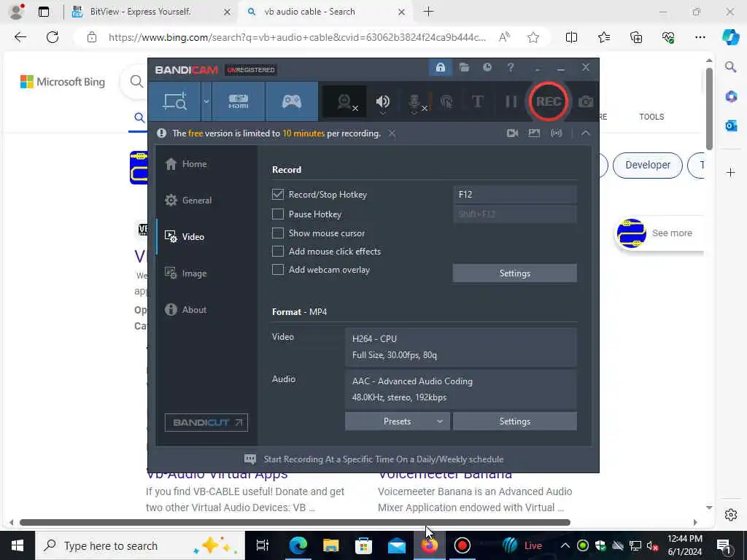
Task: Open audio list broadcast icon
Action: pyautogui.click(x=556, y=133)
